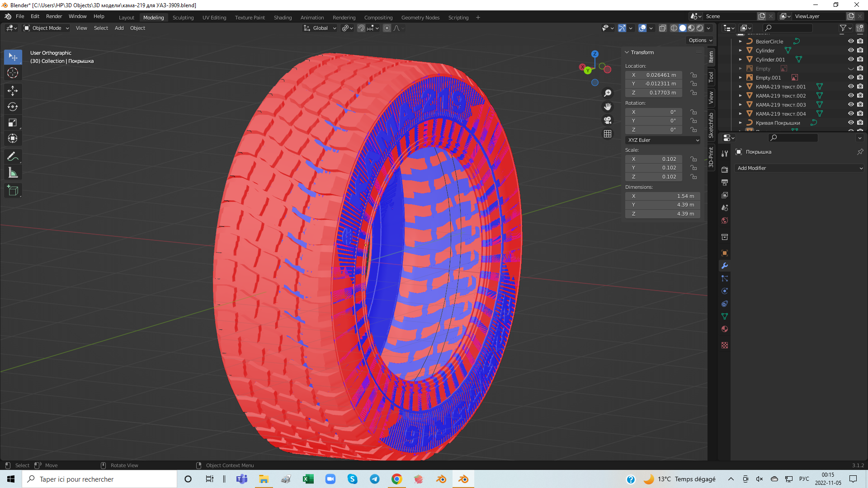
Task: Switch to the Sculpting workspace tab
Action: pyautogui.click(x=183, y=18)
